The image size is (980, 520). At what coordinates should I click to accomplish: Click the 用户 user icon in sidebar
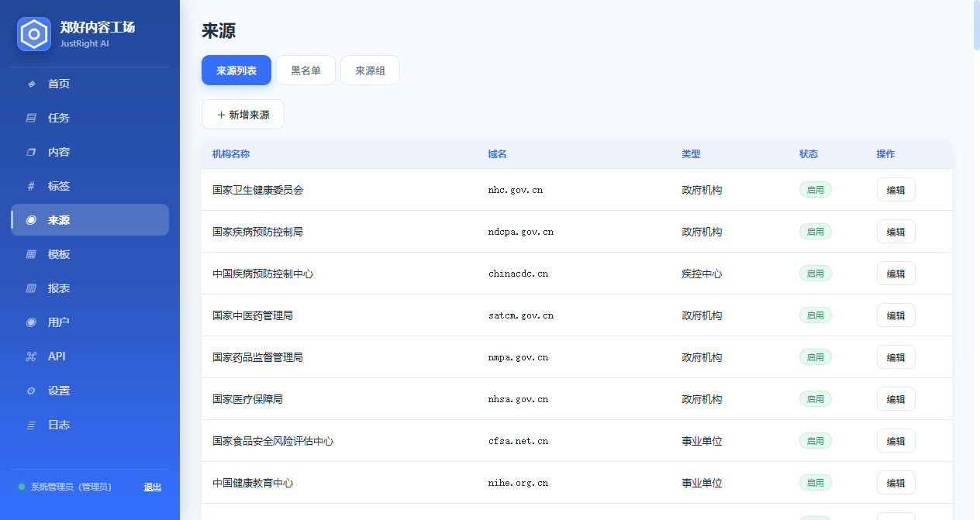click(31, 322)
